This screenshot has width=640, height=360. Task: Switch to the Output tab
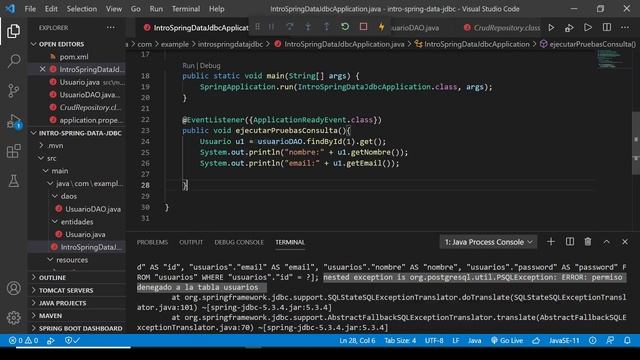point(191,242)
